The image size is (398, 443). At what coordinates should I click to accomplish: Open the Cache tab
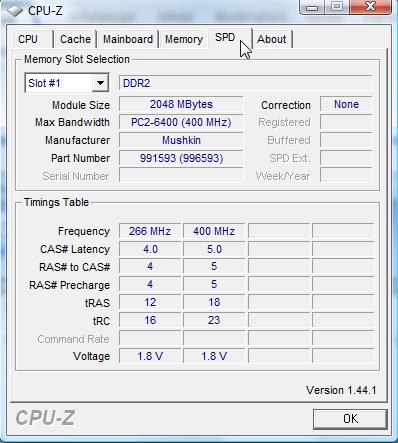(75, 39)
